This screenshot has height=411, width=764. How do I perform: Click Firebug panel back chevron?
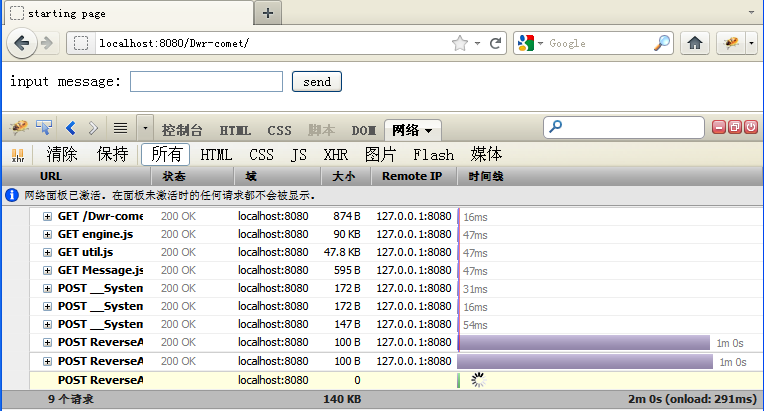[x=71, y=128]
